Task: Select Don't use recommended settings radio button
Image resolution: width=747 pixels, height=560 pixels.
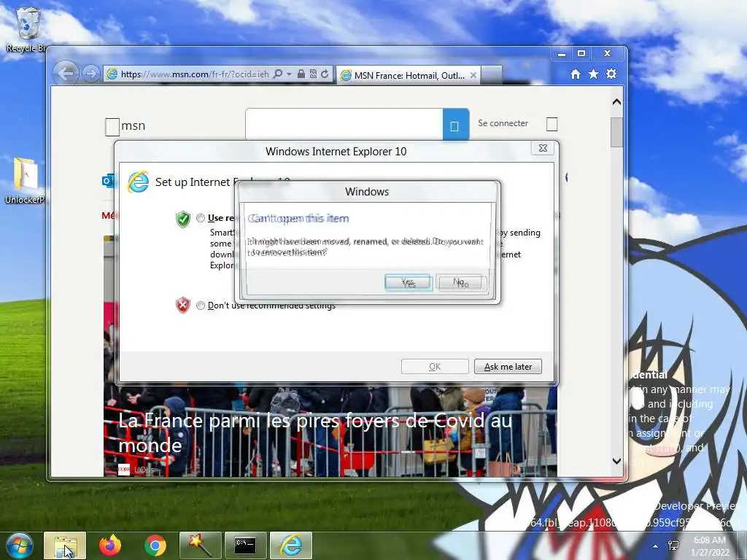Action: pyautogui.click(x=200, y=306)
